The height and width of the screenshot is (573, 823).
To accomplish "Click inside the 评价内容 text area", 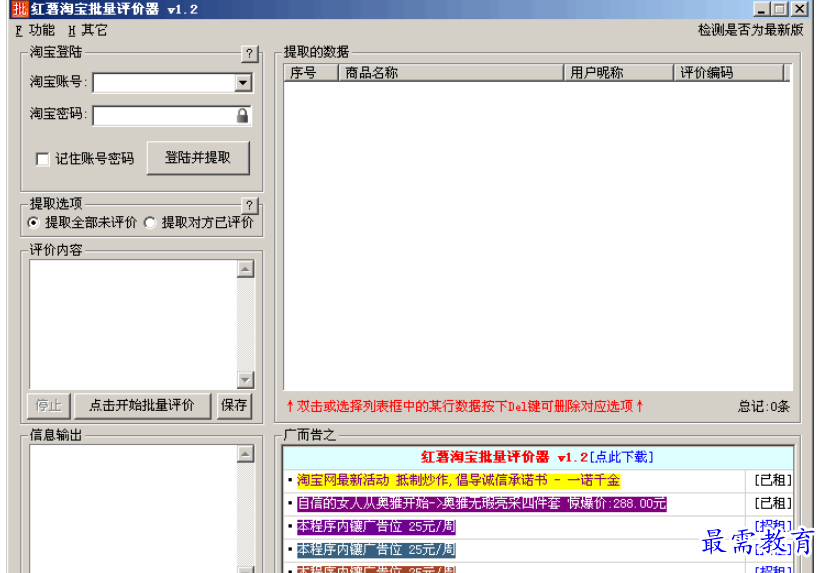I will pyautogui.click(x=133, y=324).
